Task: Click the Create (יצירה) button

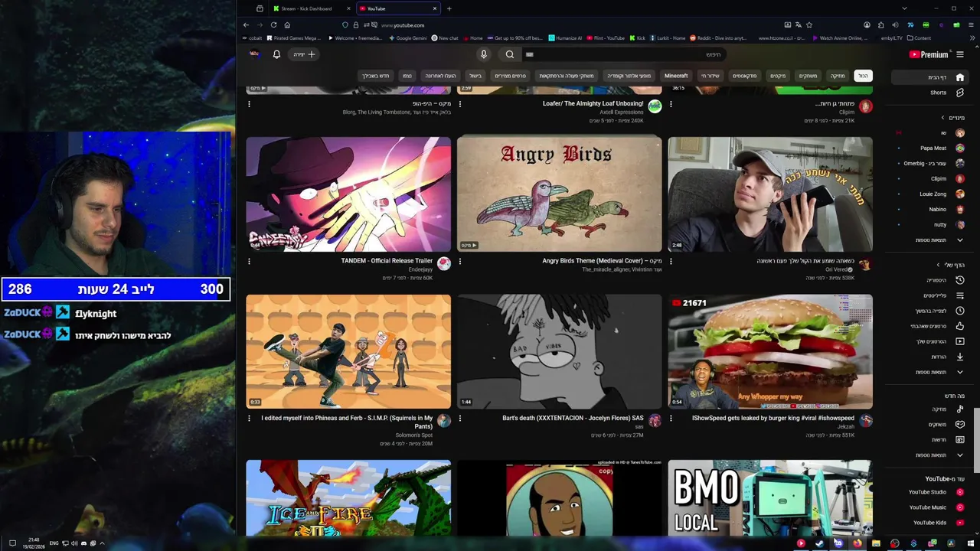Action: (x=304, y=54)
